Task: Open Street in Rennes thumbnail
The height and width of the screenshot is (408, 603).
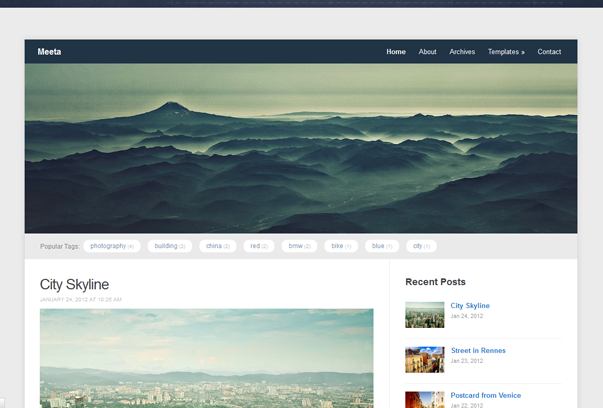Action: tap(425, 360)
